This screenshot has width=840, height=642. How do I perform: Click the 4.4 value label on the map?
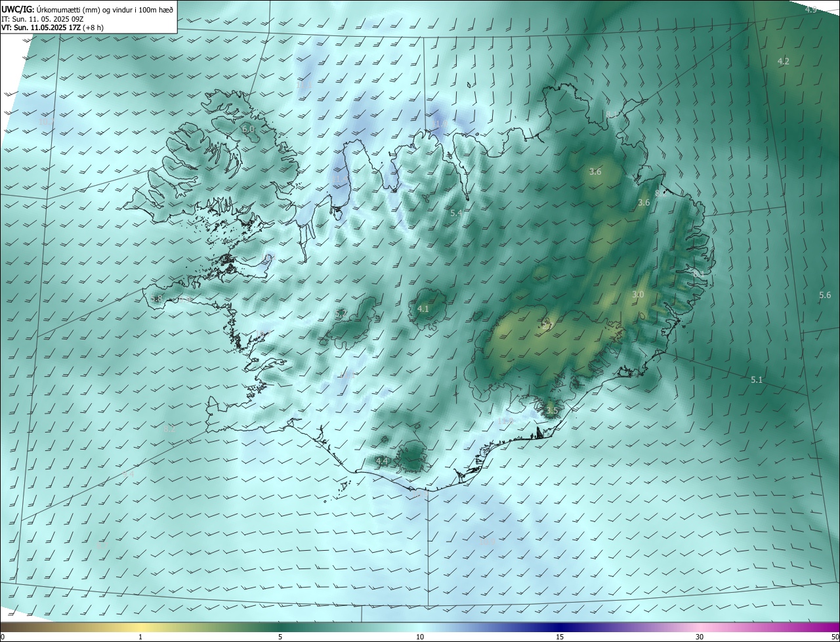tap(382, 461)
